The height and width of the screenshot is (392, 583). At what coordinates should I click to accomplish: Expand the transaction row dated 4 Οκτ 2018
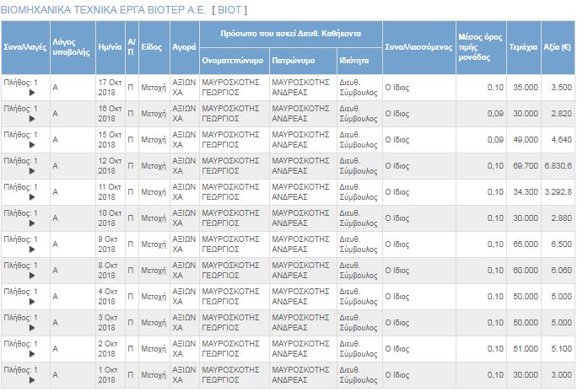tap(32, 302)
